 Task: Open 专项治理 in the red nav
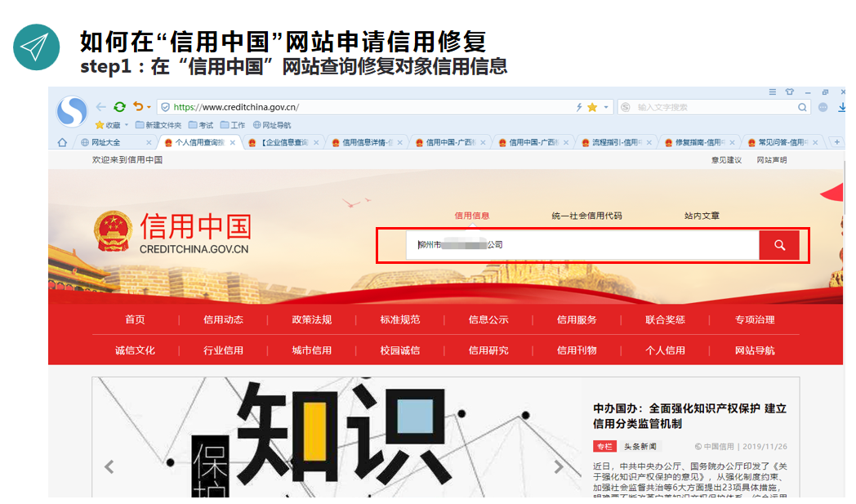click(755, 319)
